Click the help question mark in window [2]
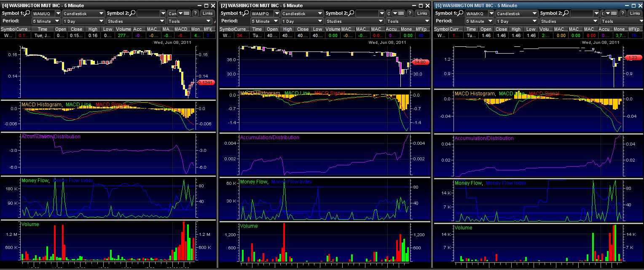 410,13
